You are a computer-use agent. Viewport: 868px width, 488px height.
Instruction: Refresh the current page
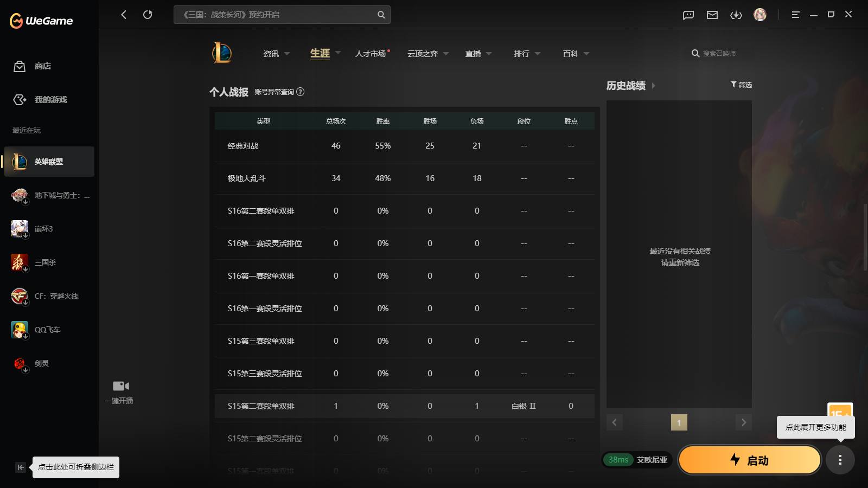148,15
